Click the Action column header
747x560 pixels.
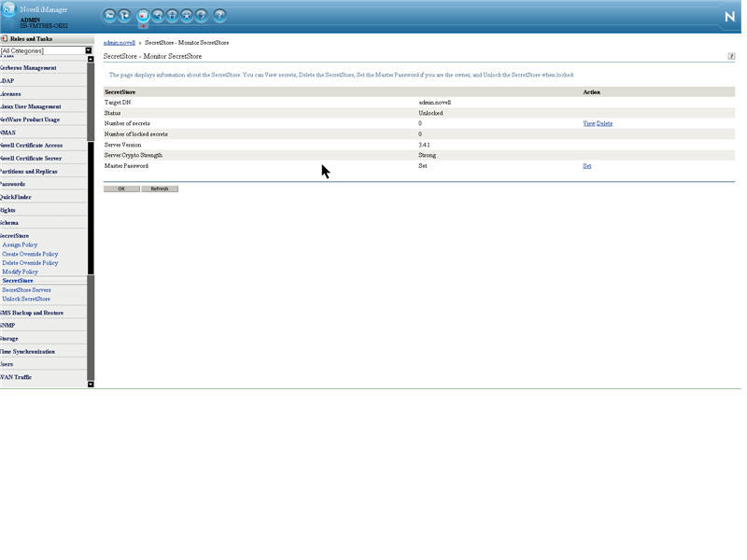pyautogui.click(x=591, y=91)
